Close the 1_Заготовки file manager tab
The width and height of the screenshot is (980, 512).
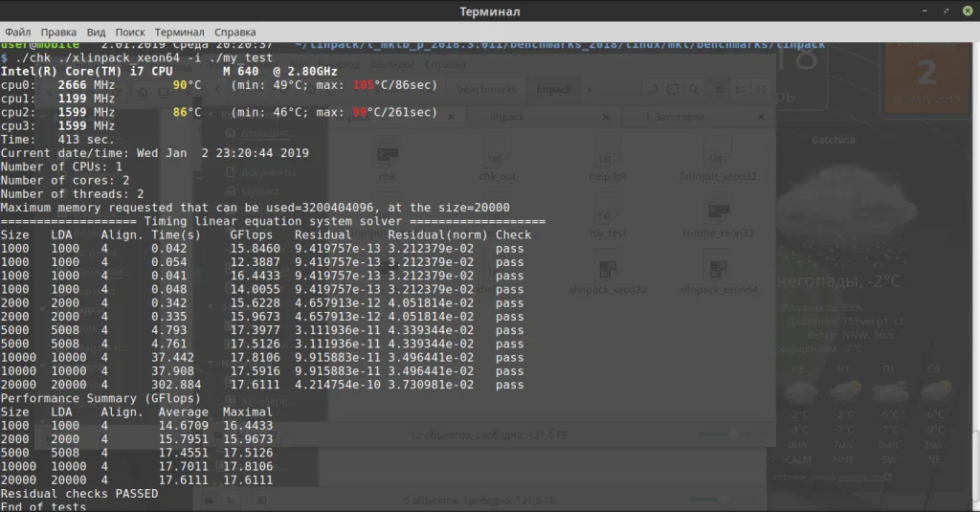tap(761, 117)
